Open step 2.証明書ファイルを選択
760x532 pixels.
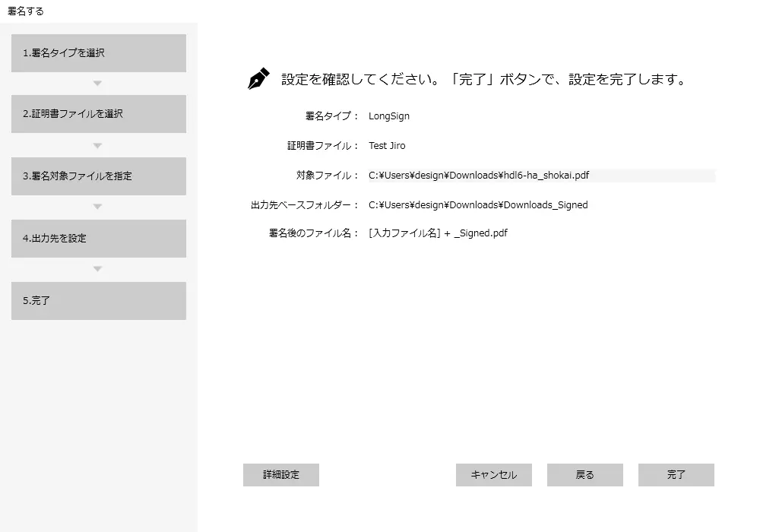pos(99,114)
